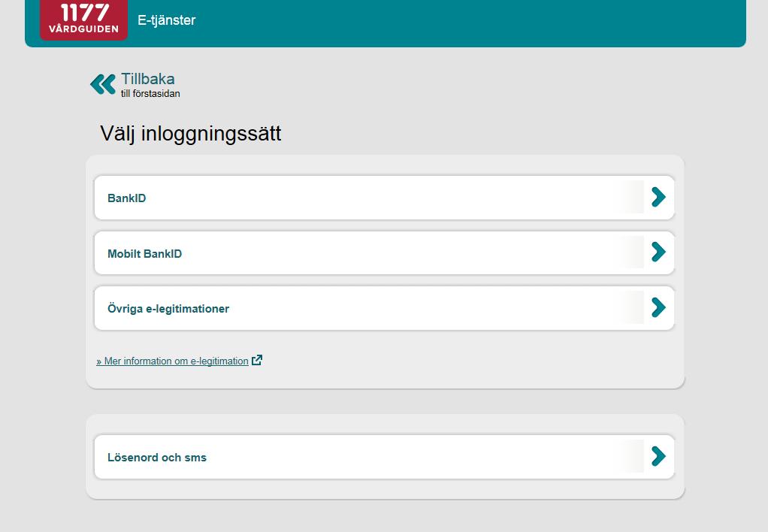Choose the BankID login label
Viewport: 768px width, 532px height.
click(x=127, y=198)
